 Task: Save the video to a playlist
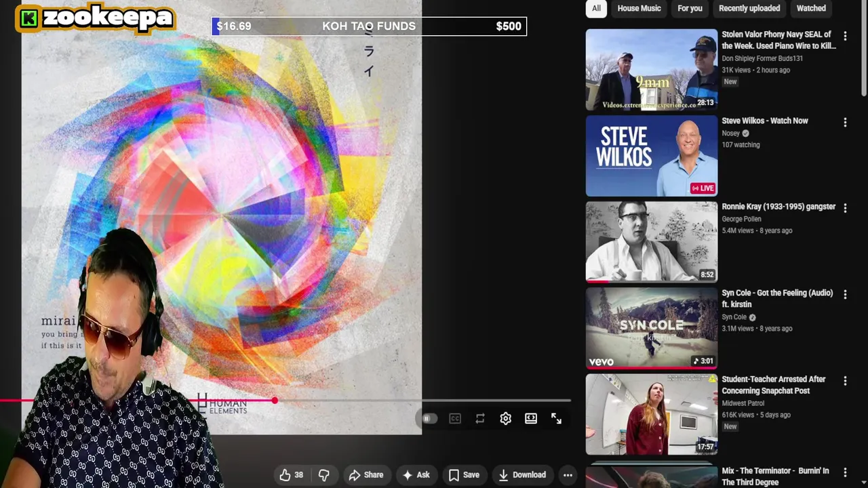(x=464, y=475)
